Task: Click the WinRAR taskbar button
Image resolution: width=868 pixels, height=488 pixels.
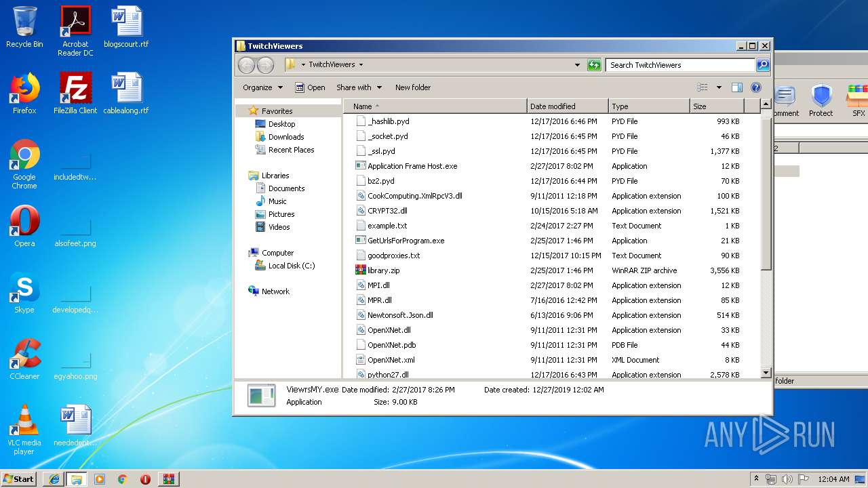Action: tap(169, 479)
